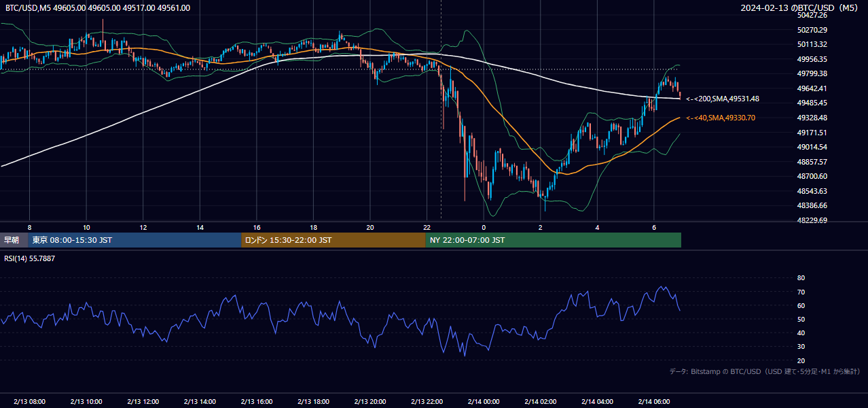Click the ロンドン 15:30-22:00 JST session bar

[333, 240]
